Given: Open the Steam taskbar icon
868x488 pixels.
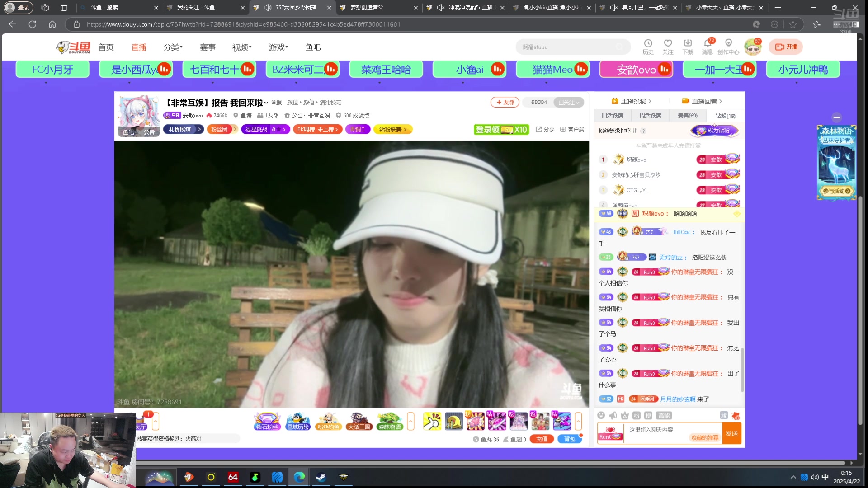Looking at the screenshot, I should [x=321, y=477].
